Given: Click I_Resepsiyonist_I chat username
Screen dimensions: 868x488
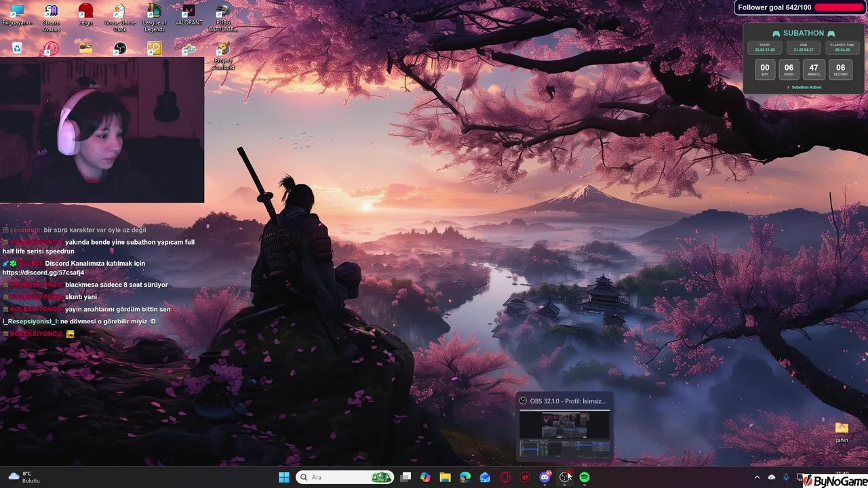Looking at the screenshot, I should pyautogui.click(x=31, y=321).
